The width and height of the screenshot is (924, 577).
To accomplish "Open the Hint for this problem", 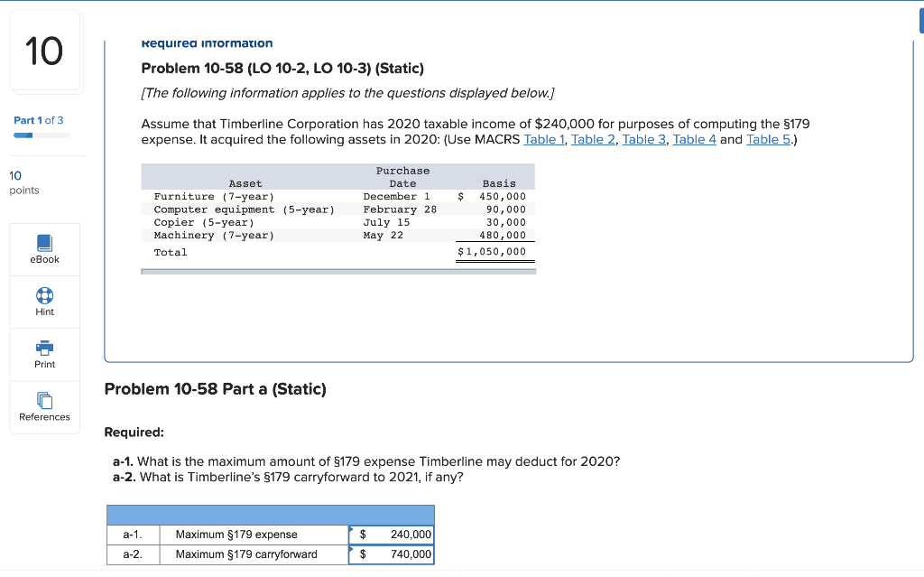I will (44, 302).
